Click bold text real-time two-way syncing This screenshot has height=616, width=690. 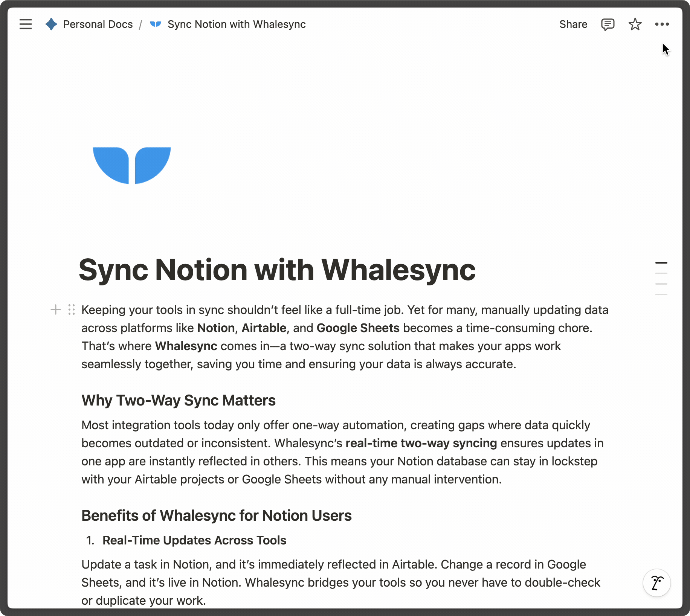(421, 443)
